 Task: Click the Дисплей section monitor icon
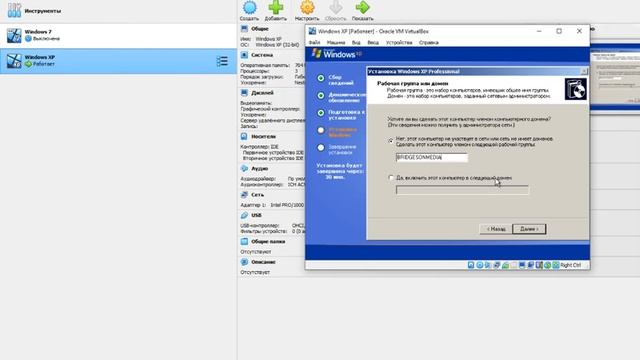[244, 93]
